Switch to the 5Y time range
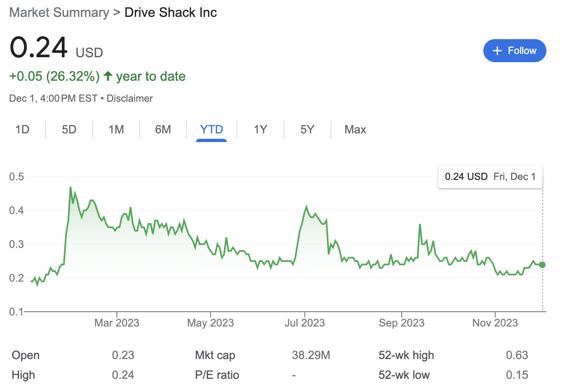 (x=307, y=129)
